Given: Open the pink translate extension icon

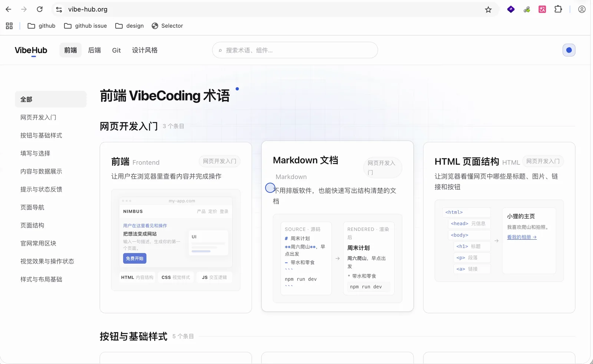Looking at the screenshot, I should (542, 9).
